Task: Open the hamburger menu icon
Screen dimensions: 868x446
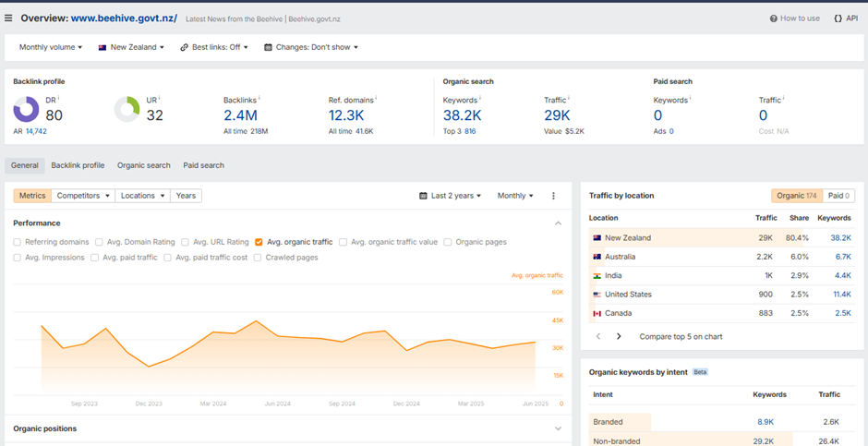Action: click(x=8, y=18)
